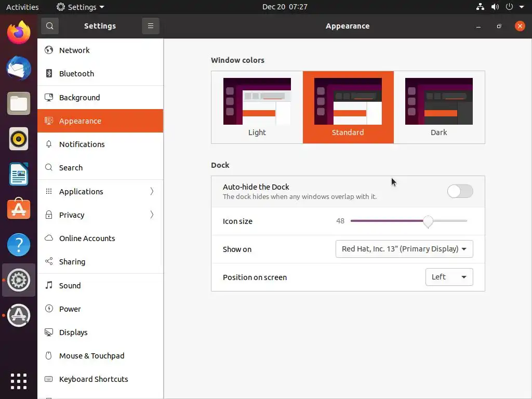Click the Network globe icon
This screenshot has height=399, width=532.
[x=49, y=50]
